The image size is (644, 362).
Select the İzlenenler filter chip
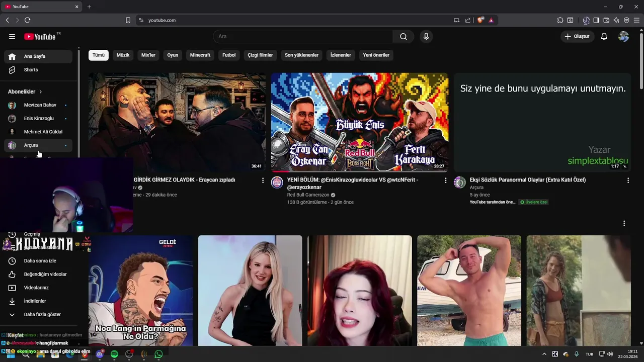tap(341, 55)
